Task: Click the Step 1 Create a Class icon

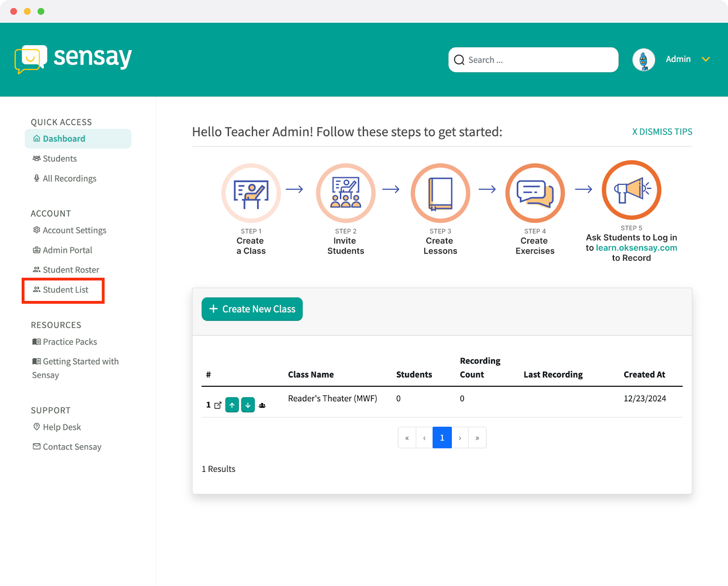Action: [x=251, y=193]
